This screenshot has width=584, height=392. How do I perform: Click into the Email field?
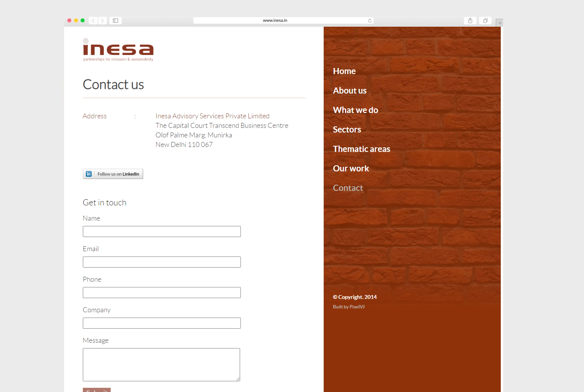(x=162, y=262)
